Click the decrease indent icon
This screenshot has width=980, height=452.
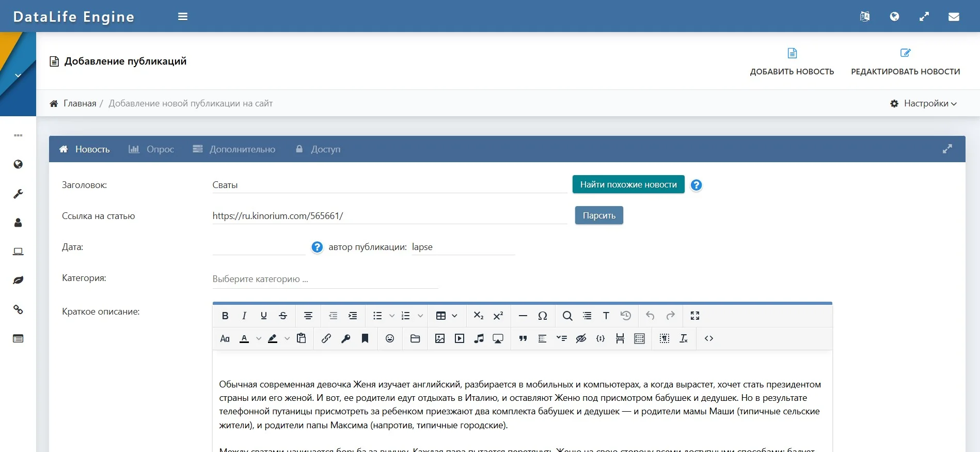coord(333,316)
